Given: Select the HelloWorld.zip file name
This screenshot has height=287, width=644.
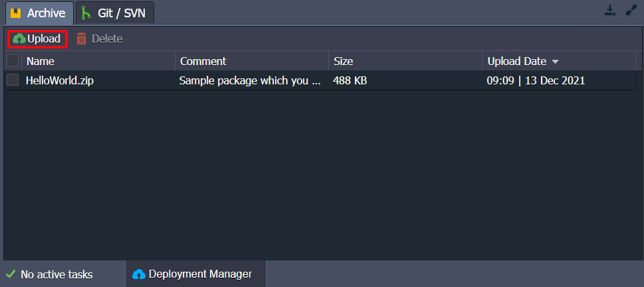Looking at the screenshot, I should 60,80.
